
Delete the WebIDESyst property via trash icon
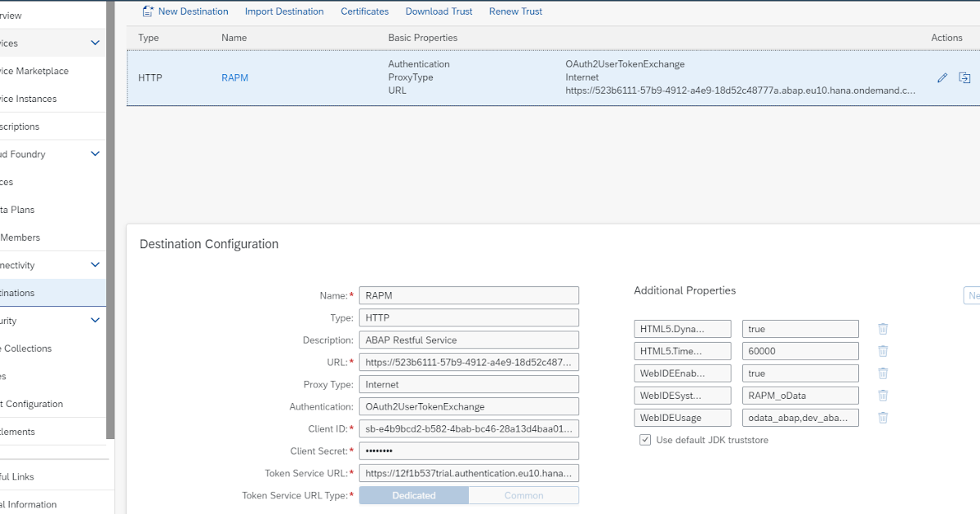882,395
